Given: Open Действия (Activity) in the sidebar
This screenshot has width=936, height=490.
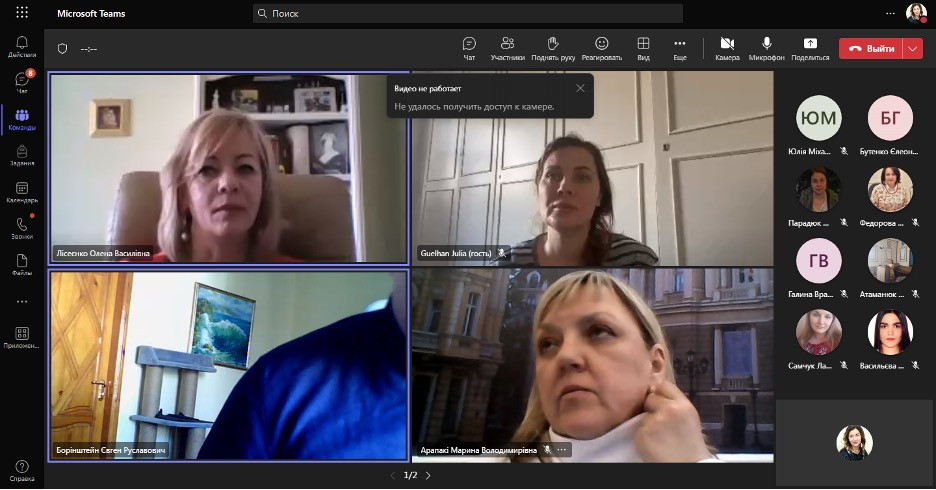Looking at the screenshot, I should click(22, 47).
